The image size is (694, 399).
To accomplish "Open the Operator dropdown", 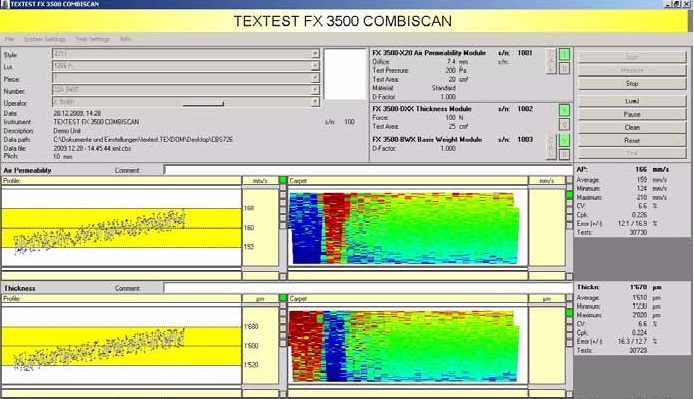I will 315,102.
